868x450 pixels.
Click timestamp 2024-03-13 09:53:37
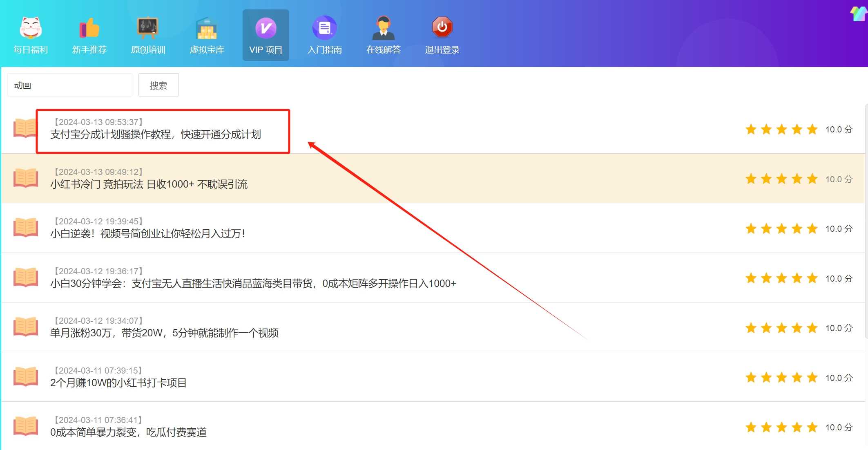pos(98,122)
